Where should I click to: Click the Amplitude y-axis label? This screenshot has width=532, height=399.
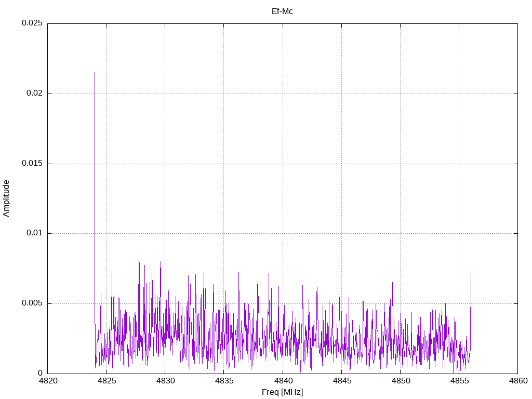[6, 198]
